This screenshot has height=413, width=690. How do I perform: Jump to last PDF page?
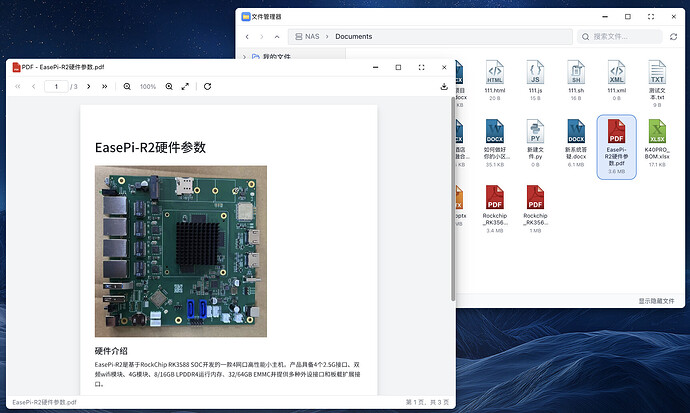coord(104,87)
